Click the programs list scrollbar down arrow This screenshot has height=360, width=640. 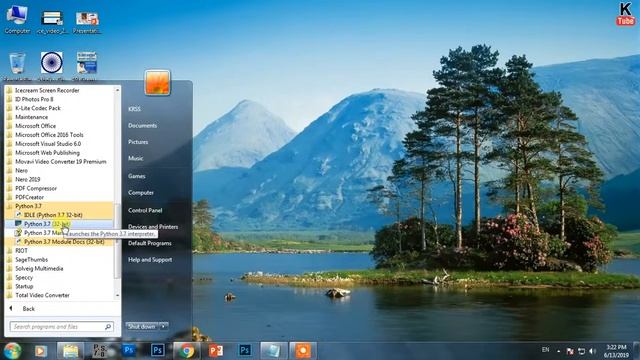(x=118, y=295)
